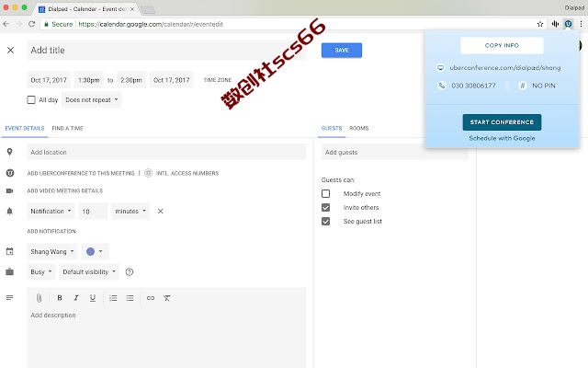Switch to the Event Details tab
This screenshot has height=368, width=588.
[x=25, y=128]
